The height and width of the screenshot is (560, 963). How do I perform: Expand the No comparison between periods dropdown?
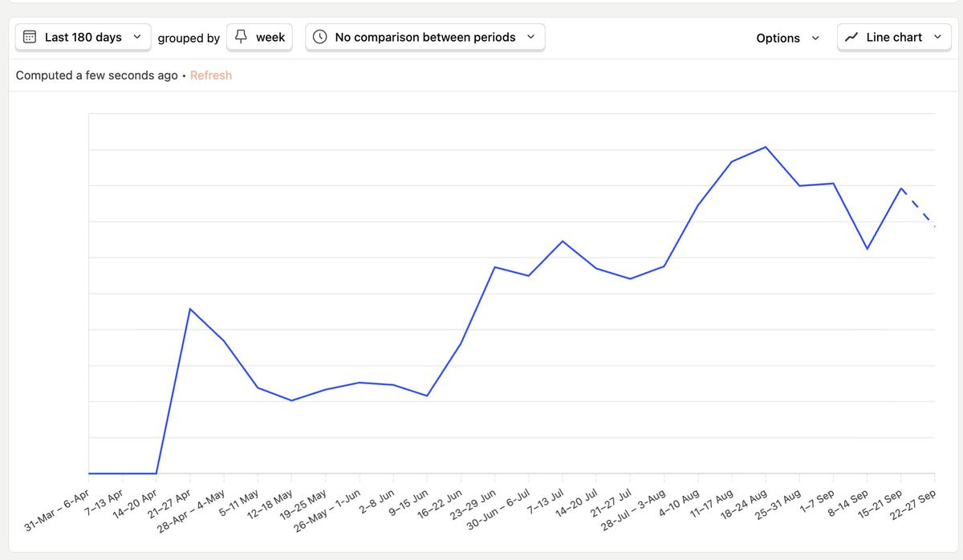[425, 37]
